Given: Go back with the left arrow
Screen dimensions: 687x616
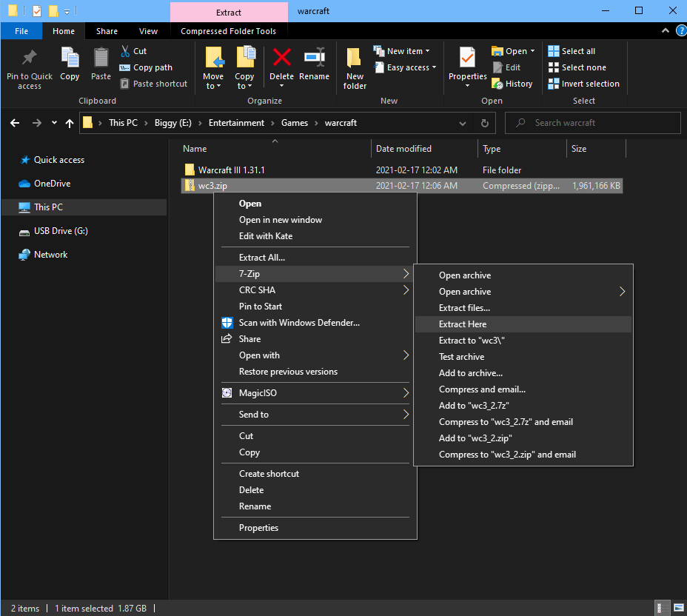Looking at the screenshot, I should 15,123.
